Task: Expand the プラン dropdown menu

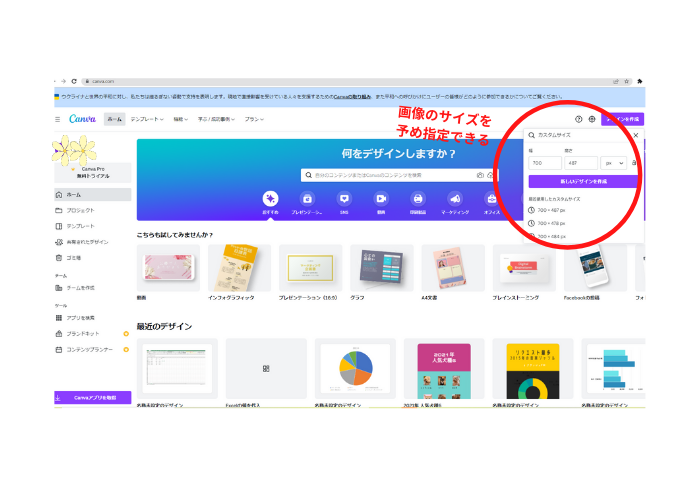Action: coord(254,119)
